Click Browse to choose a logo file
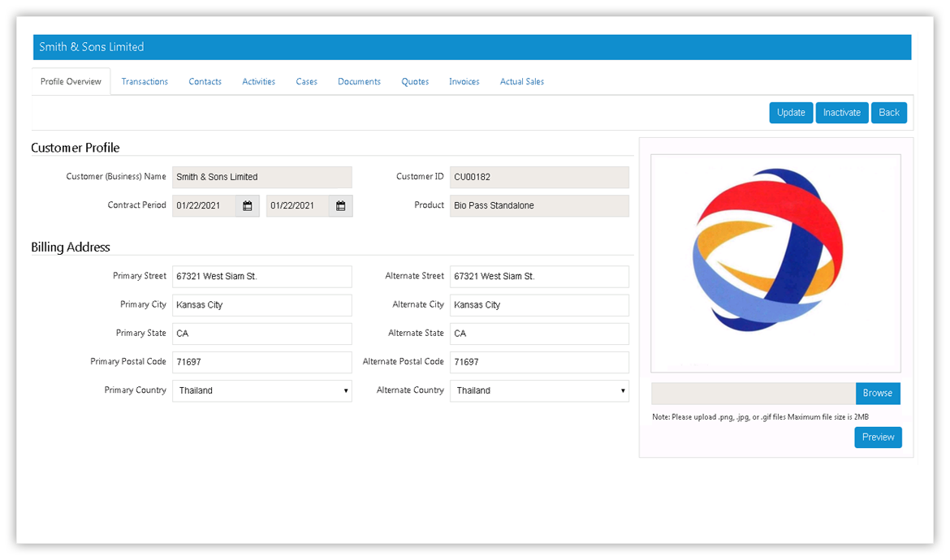This screenshot has width=950, height=560. (877, 394)
